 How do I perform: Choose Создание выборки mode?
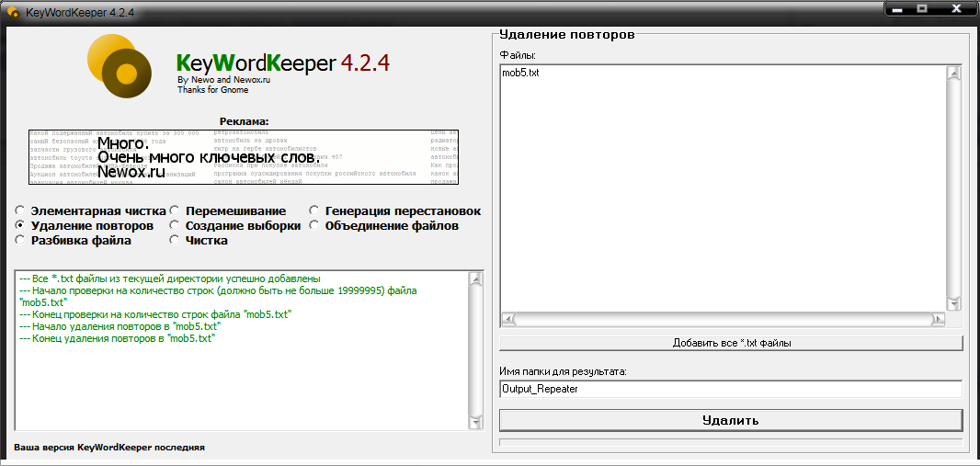point(175,225)
